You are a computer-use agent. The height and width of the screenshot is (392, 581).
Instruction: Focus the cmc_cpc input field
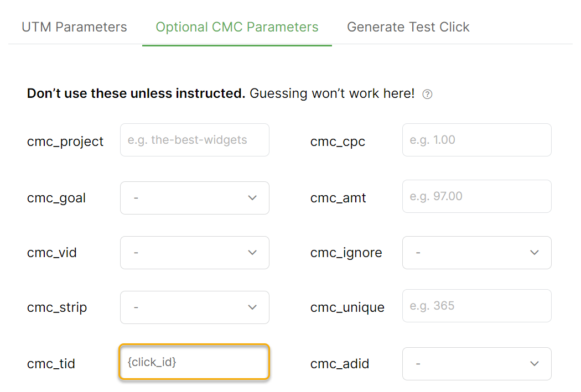tap(476, 140)
